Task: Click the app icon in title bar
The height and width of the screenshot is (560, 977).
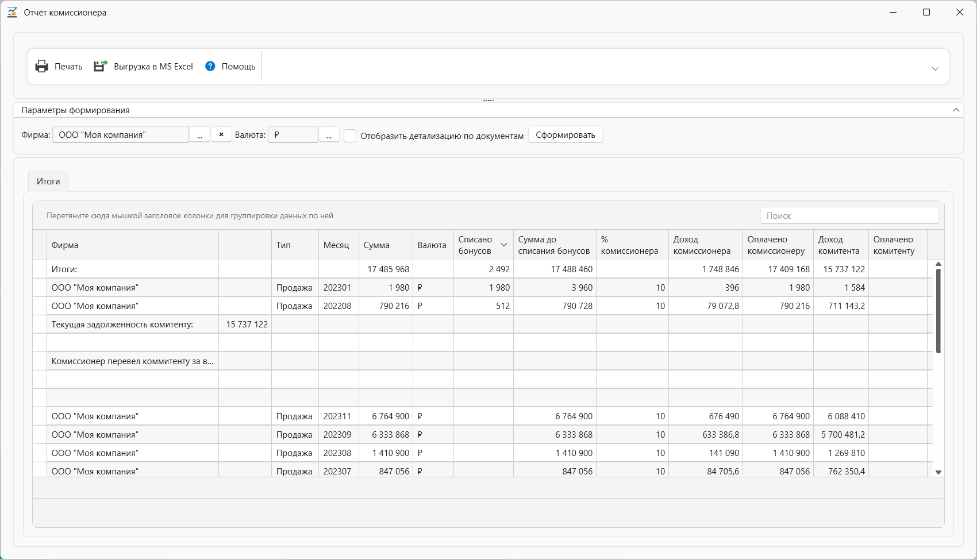Action: (12, 12)
